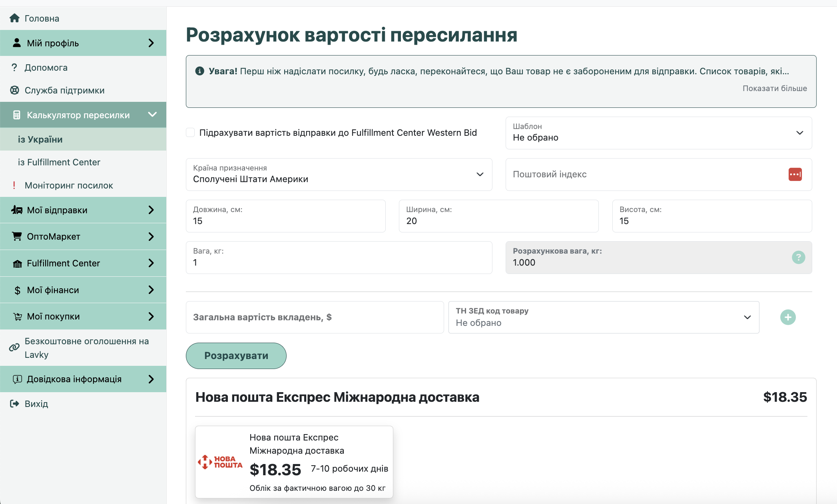Click the dollar icon for Мої фінанси
The width and height of the screenshot is (837, 504).
(16, 290)
